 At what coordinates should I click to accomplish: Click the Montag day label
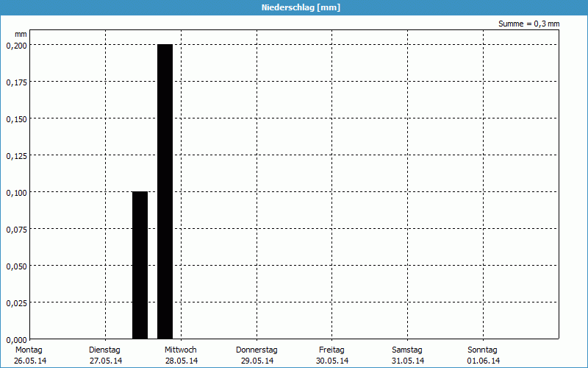pyautogui.click(x=29, y=350)
